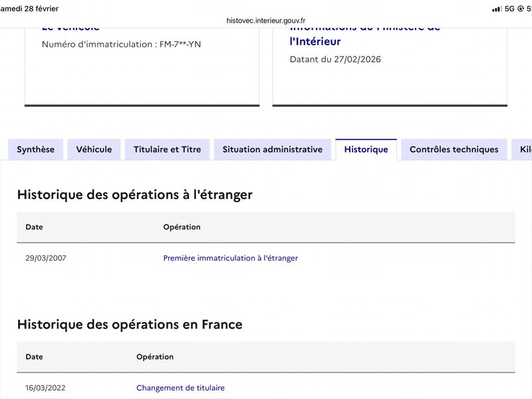Click the Date header in France operations table

[35, 356]
